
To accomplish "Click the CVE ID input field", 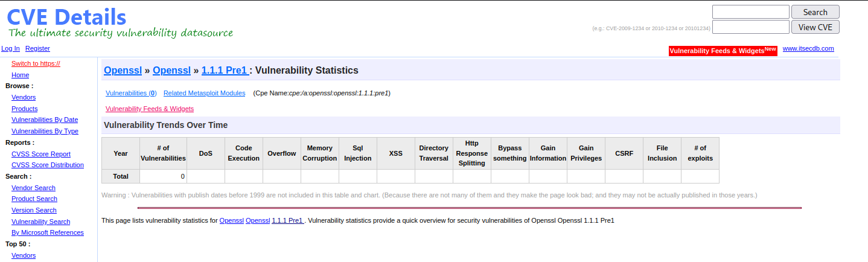I will [750, 27].
